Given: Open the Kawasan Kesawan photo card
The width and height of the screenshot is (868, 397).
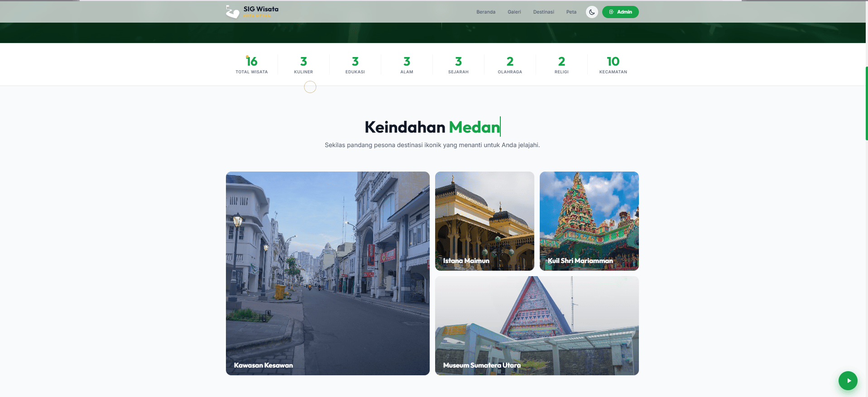Looking at the screenshot, I should click(328, 273).
